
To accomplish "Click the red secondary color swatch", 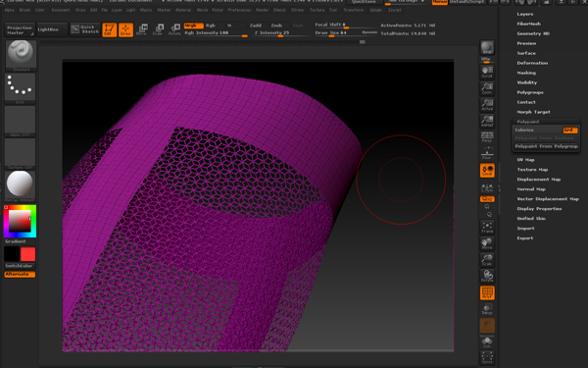I will (x=28, y=254).
